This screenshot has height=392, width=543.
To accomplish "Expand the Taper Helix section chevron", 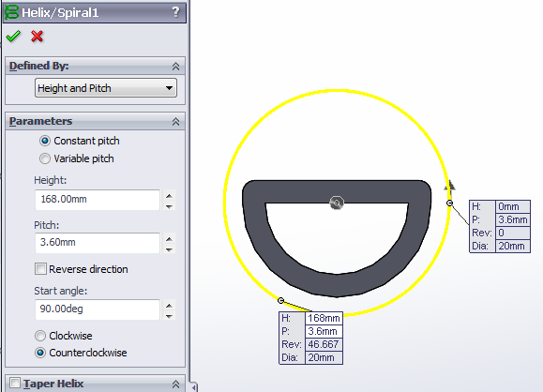I will click(x=175, y=384).
